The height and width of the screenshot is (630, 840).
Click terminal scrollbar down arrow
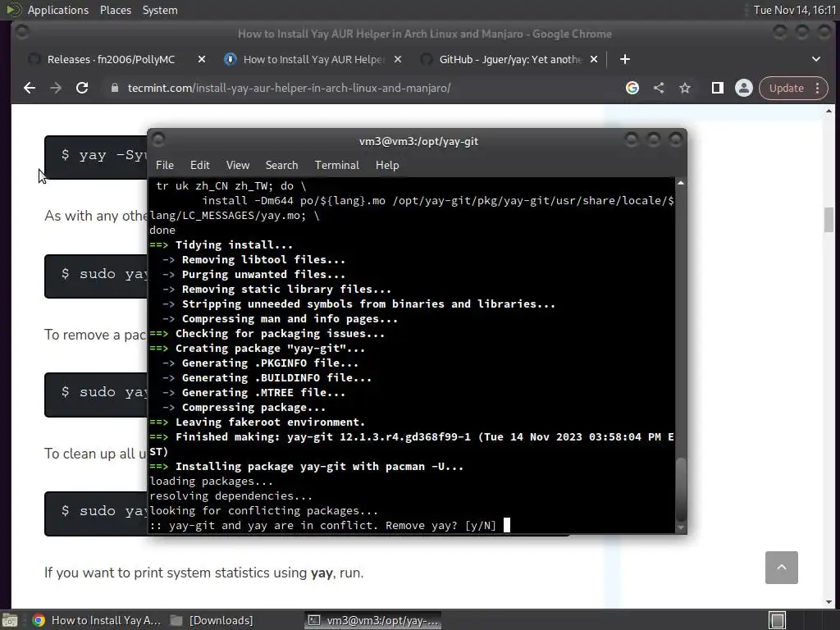tap(681, 527)
